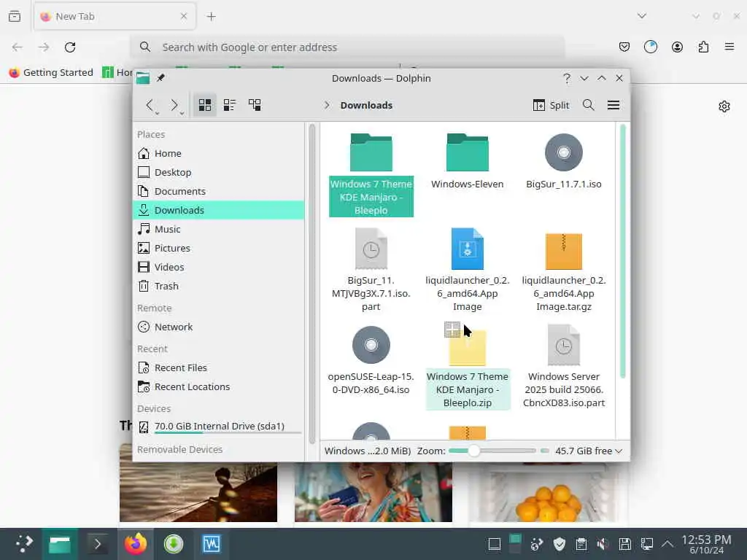Open a new Firefox tab with plus
Screen dimensions: 747x560
click(211, 17)
